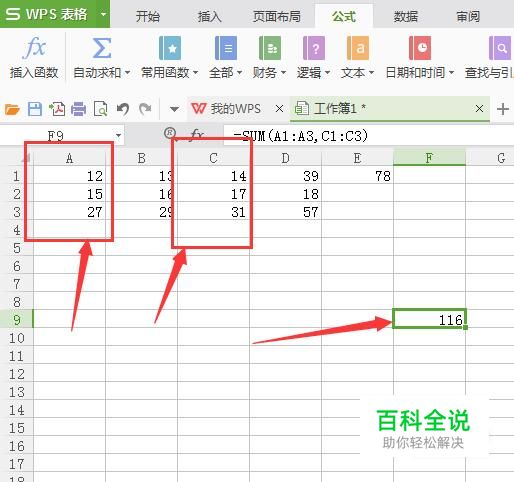The image size is (514, 482).
Task: Click the undo arrow
Action: [123, 109]
